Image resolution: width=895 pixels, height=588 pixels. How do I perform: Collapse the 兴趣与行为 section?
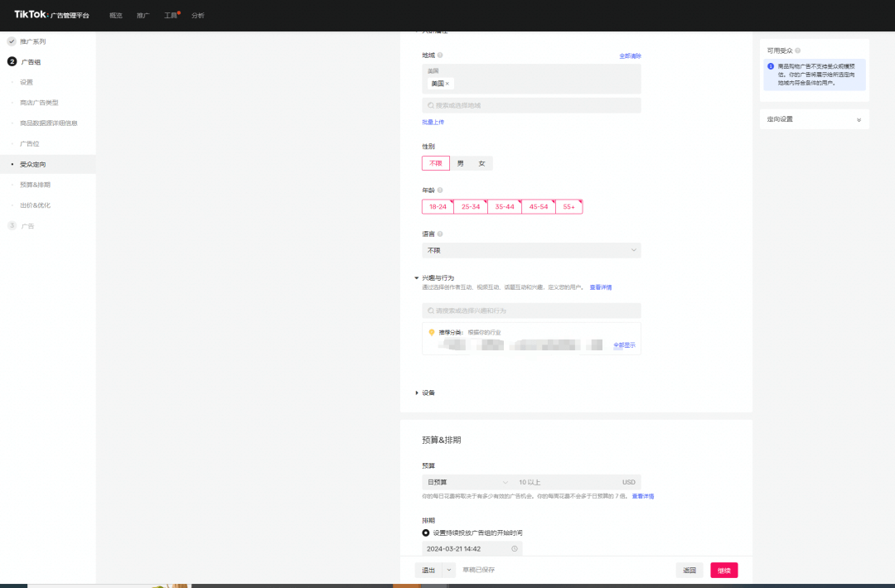[x=417, y=278]
